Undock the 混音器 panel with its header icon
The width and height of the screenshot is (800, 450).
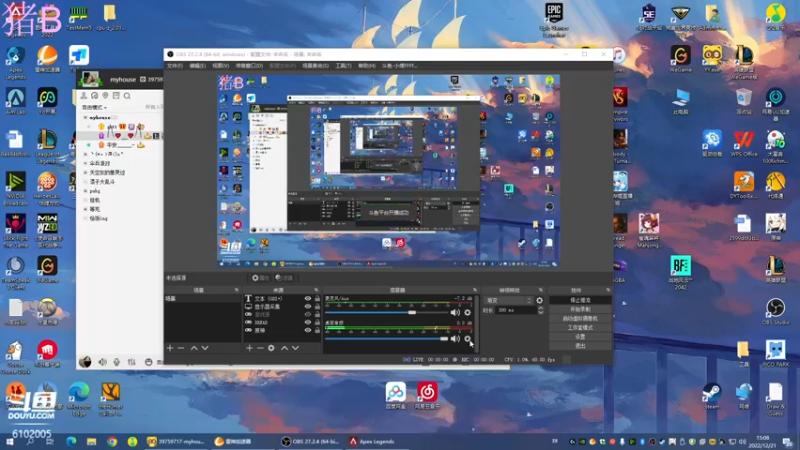[475, 290]
